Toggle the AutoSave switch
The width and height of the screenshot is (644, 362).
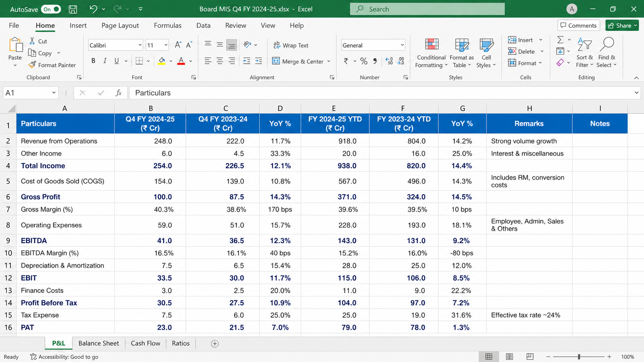click(x=51, y=9)
